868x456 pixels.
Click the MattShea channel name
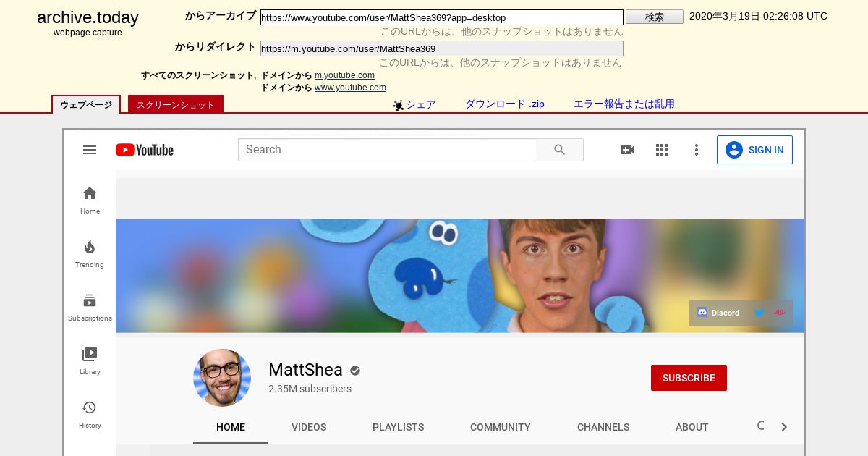(305, 370)
